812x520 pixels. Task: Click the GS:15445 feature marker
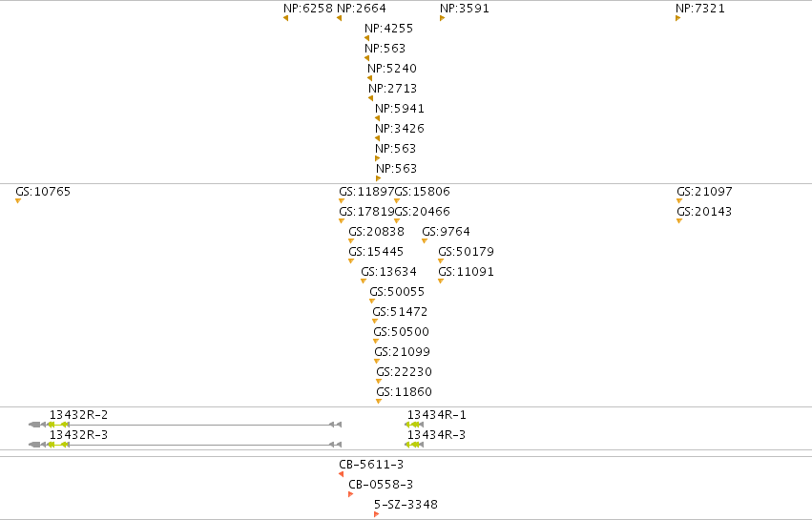tap(351, 261)
